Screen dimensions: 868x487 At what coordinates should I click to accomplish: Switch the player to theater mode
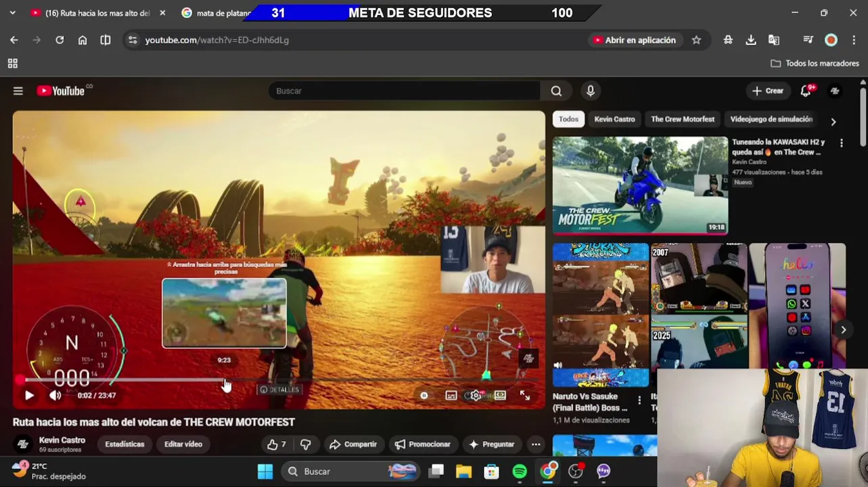click(x=500, y=396)
